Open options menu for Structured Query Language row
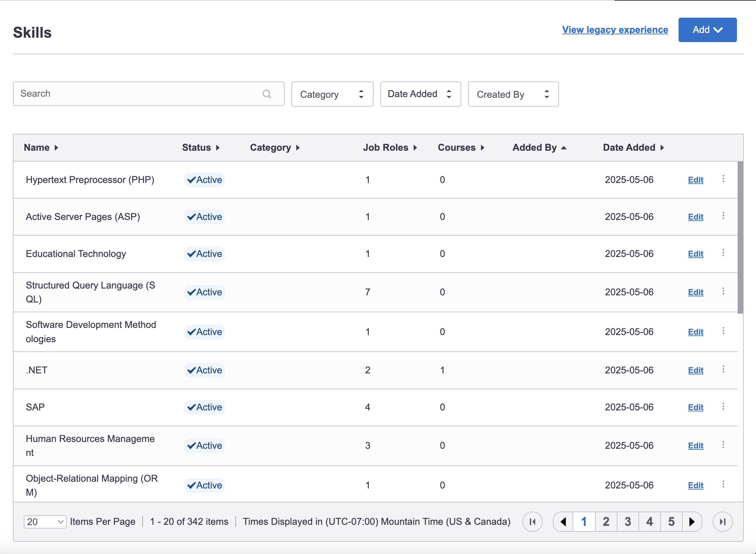Viewport: 756px width, 554px height. click(x=723, y=291)
